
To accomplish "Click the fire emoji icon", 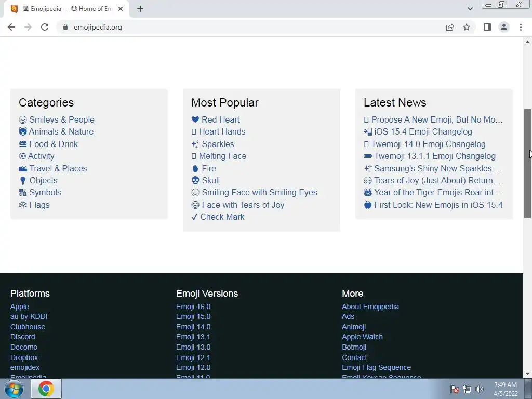I will (195, 169).
